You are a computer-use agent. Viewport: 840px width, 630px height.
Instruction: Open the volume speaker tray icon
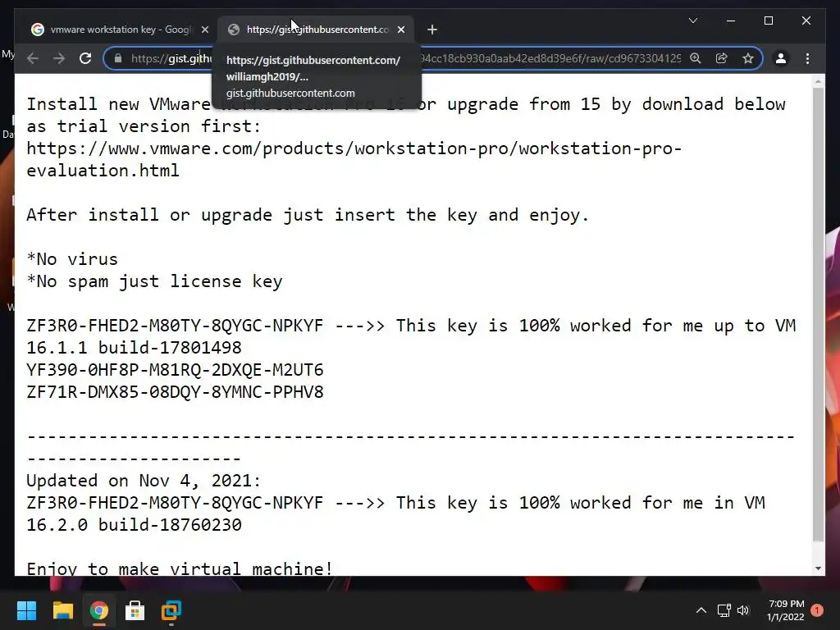(743, 610)
